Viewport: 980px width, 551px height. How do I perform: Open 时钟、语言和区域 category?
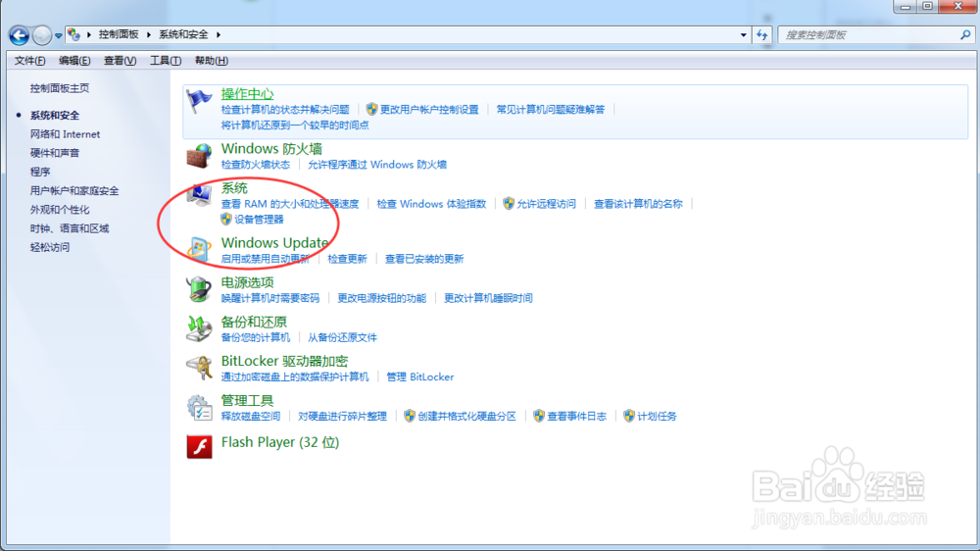click(x=70, y=228)
